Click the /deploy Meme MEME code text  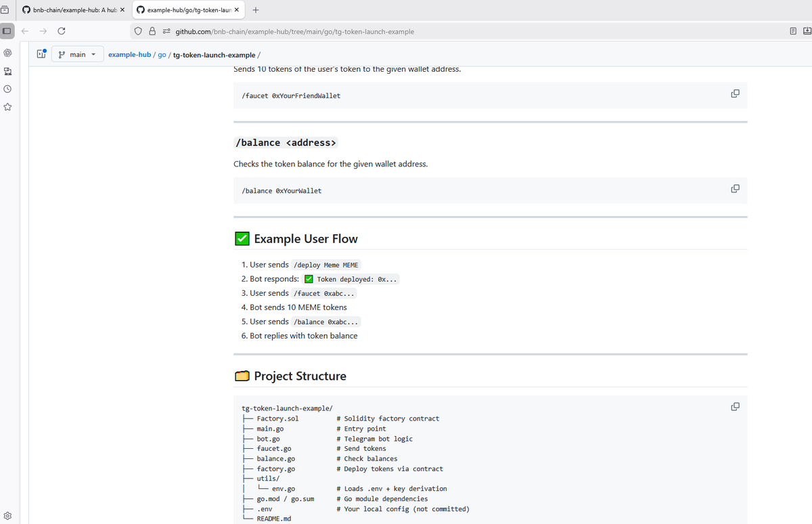(327, 265)
